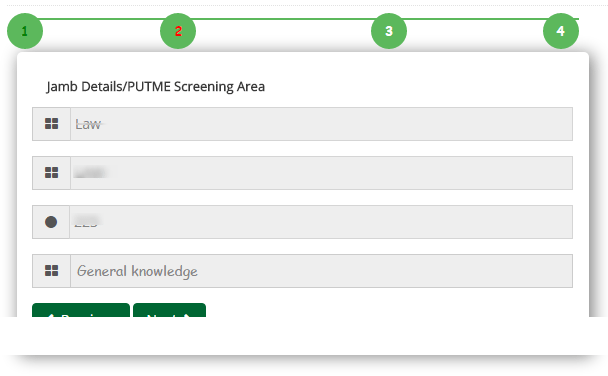Click grid icon beside General knowledge
608x376 pixels.
(52, 271)
